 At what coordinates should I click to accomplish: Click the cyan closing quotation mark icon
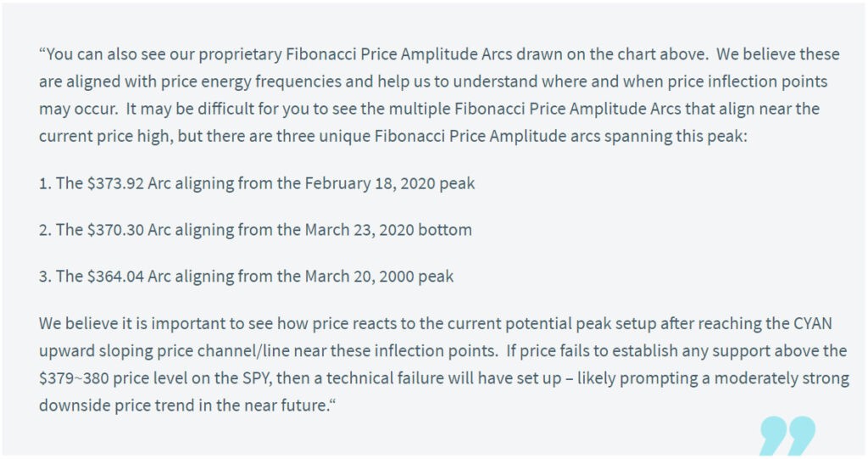pyautogui.click(x=787, y=435)
